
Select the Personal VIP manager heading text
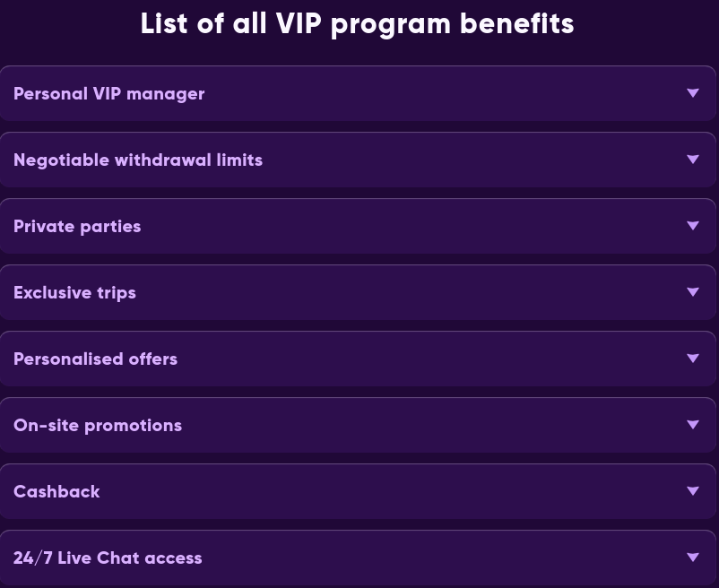click(108, 93)
